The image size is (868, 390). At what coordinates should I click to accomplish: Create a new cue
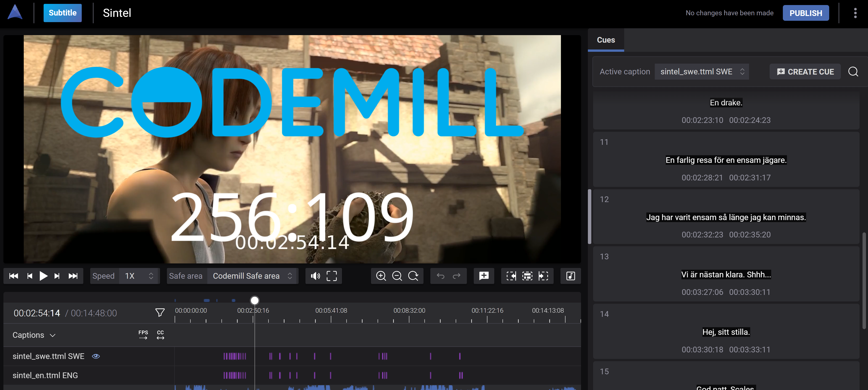(805, 72)
